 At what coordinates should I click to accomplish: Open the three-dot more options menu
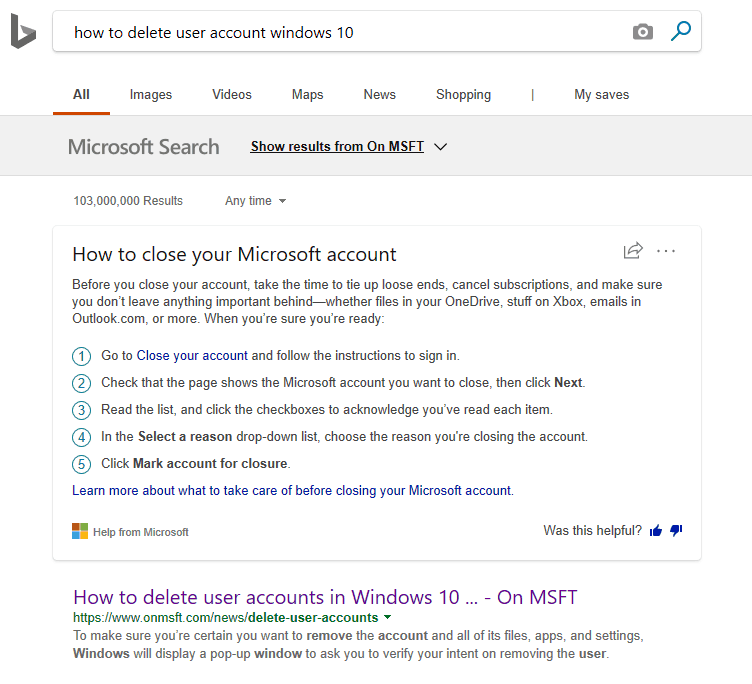pos(667,251)
